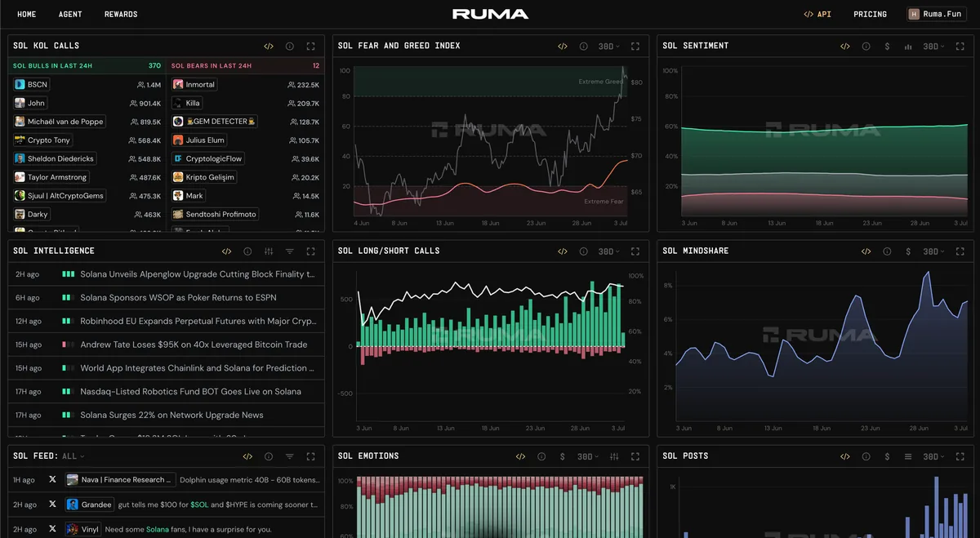Viewport: 980px width, 538px height.
Task: Open embed code for Fear and Greed Index
Action: coord(563,47)
